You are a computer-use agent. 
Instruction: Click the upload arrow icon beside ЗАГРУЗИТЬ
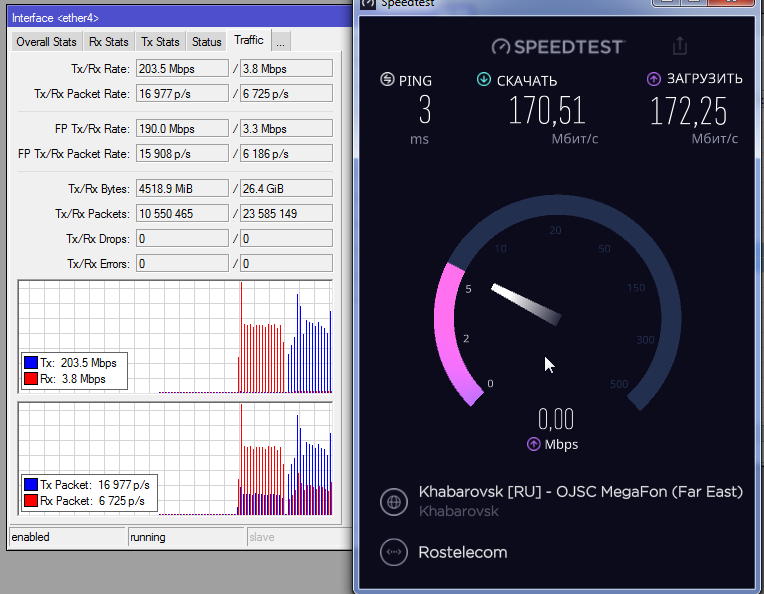point(654,78)
